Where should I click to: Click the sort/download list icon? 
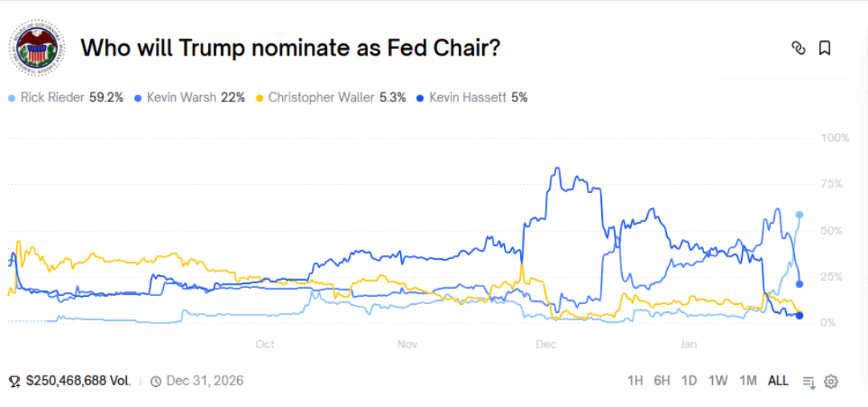click(809, 381)
